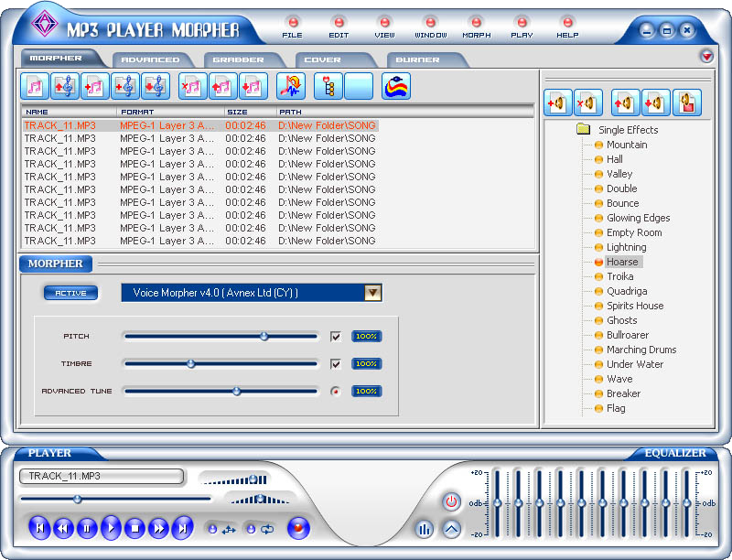Viewport: 732px width, 560px height.
Task: Skip to previous track
Action: coord(39,528)
